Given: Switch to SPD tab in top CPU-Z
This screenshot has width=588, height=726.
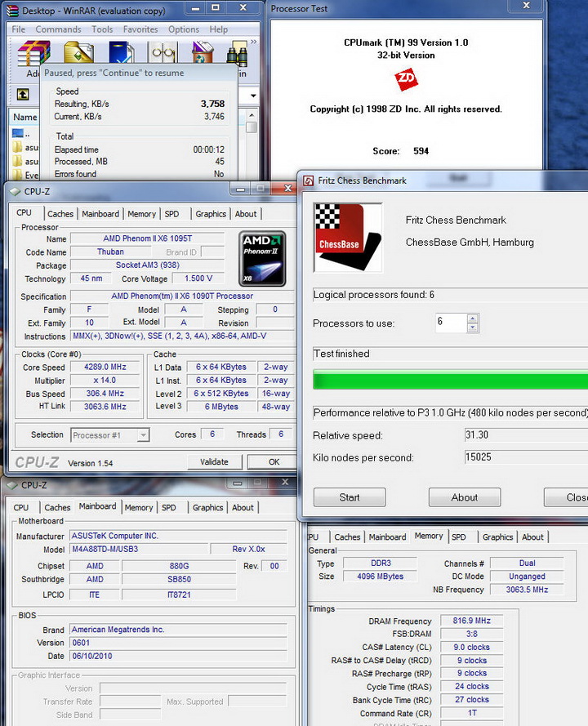Looking at the screenshot, I should [x=171, y=214].
